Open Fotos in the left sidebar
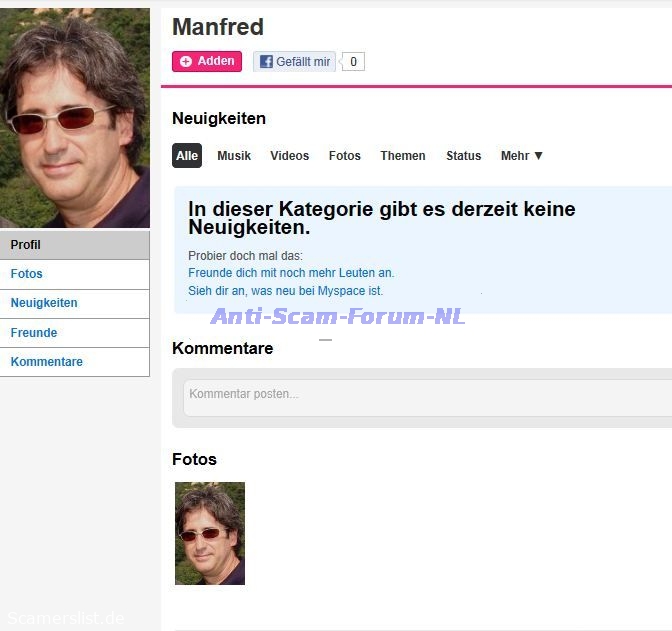This screenshot has height=631, width=672. pyautogui.click(x=27, y=274)
